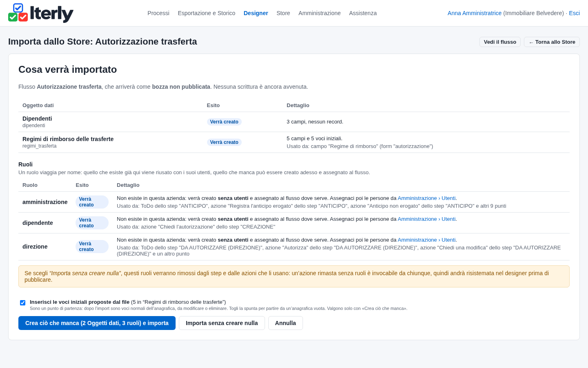Viewport: 588px width, 368px height.
Task: Click "5 campi e 5 voci iniziali." detail
Action: tap(314, 139)
